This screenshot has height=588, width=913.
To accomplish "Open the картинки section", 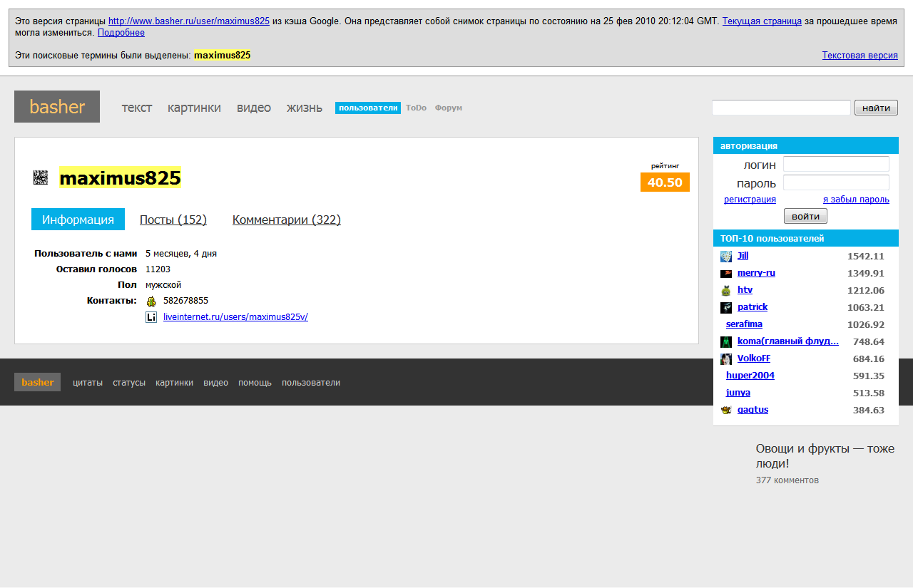I will (x=194, y=108).
